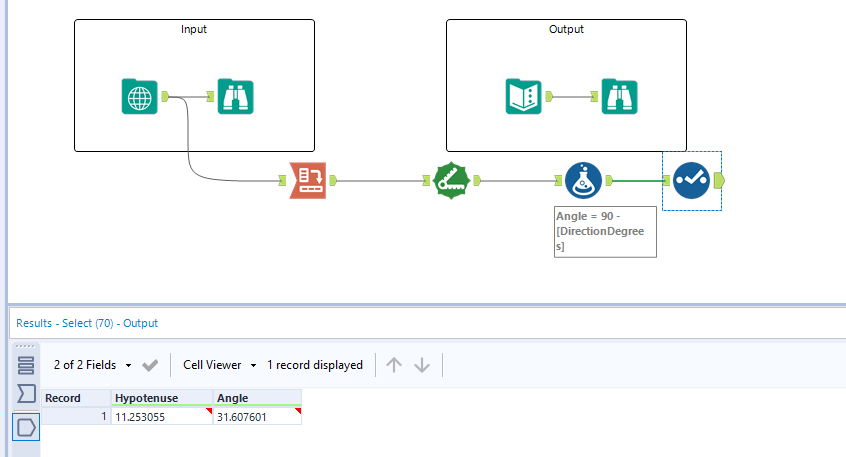Click the Input container title
Screen dimensions: 846x457
[194, 29]
